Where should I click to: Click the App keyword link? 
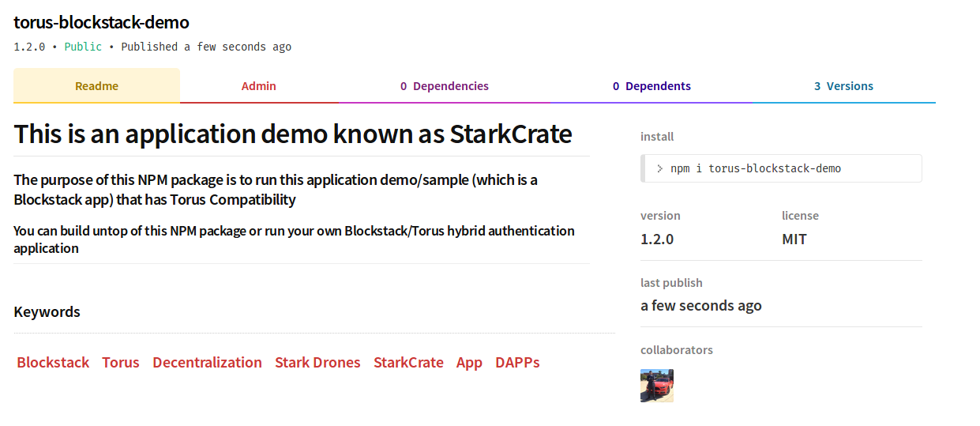(x=469, y=363)
